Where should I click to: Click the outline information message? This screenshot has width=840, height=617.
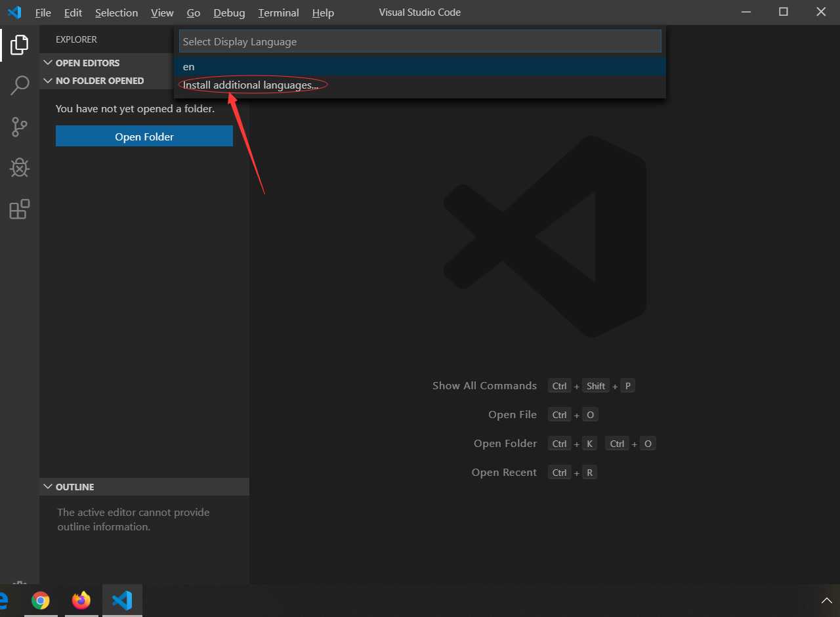pyautogui.click(x=133, y=519)
